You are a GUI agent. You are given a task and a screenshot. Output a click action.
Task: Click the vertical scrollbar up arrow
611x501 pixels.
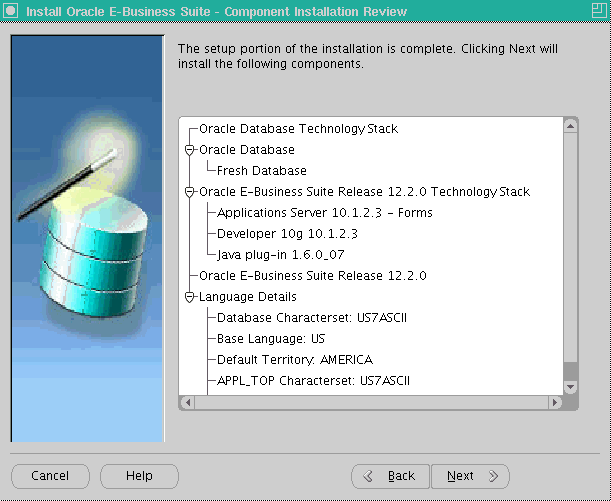tap(570, 126)
